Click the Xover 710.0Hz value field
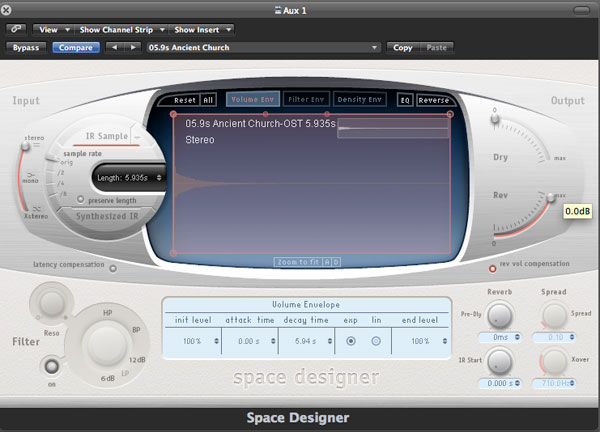This screenshot has width=600, height=432. [x=554, y=383]
